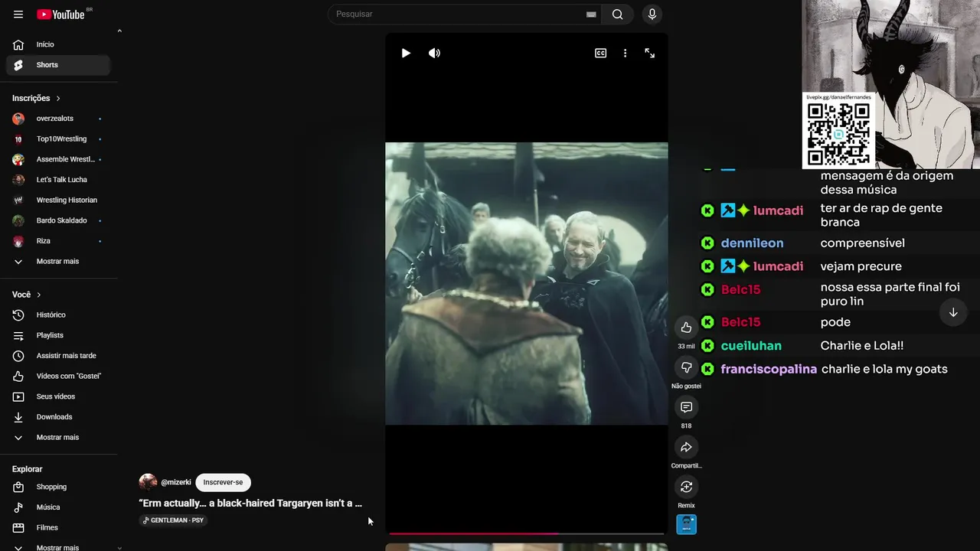Open the GENTLEMAN - PSY sound chip
The height and width of the screenshot is (551, 980).
[x=174, y=520]
